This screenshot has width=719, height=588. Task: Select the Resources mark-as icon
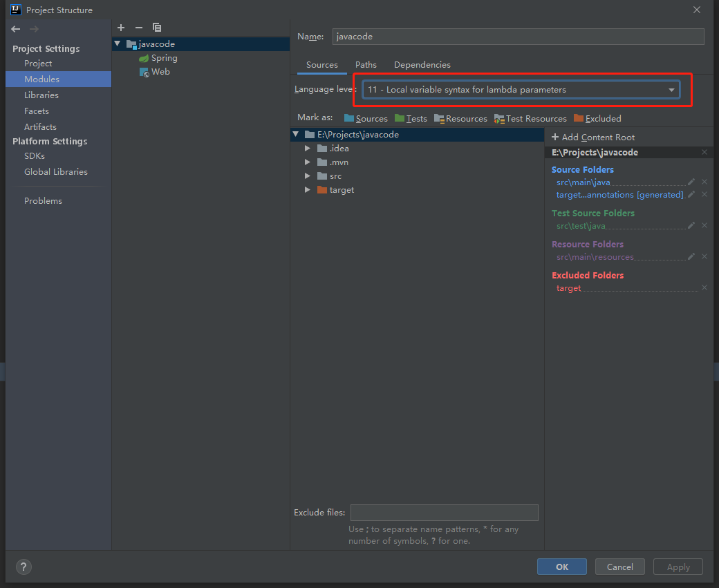[x=440, y=118]
